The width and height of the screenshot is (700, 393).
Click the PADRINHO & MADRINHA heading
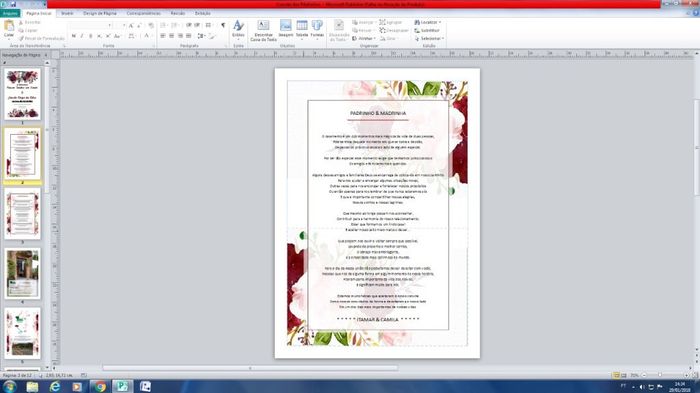coord(378,113)
